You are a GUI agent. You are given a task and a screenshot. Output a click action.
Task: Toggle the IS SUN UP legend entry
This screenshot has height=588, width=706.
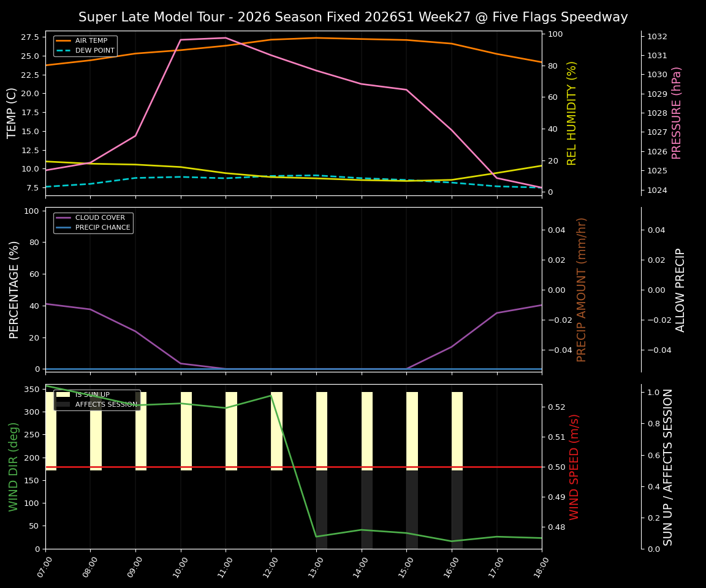(x=92, y=394)
